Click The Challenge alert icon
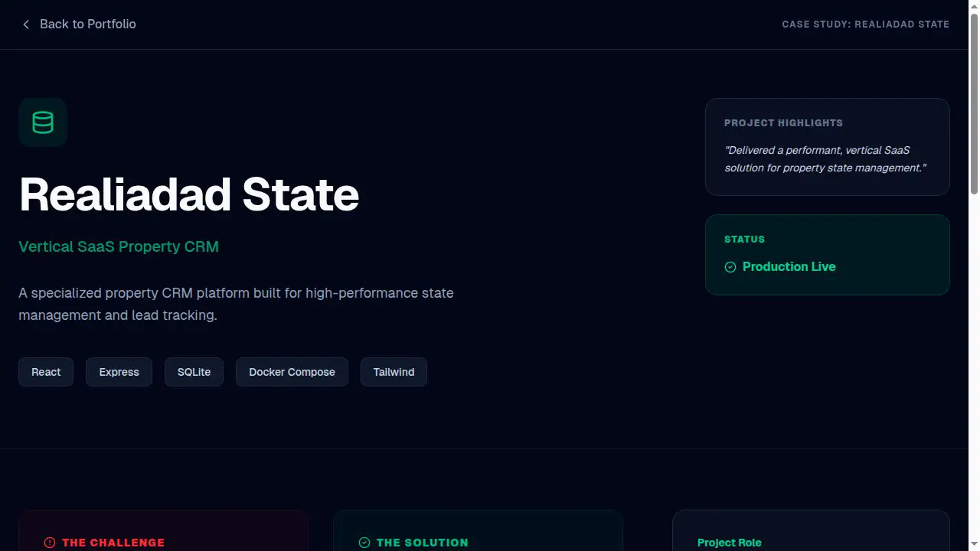This screenshot has height=551, width=980. 50,543
